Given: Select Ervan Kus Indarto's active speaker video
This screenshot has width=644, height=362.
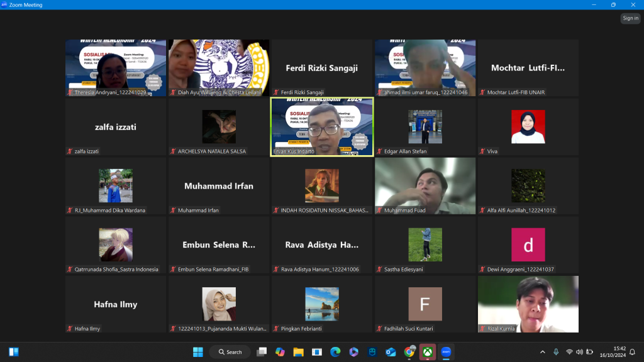Looking at the screenshot, I should pos(322,126).
